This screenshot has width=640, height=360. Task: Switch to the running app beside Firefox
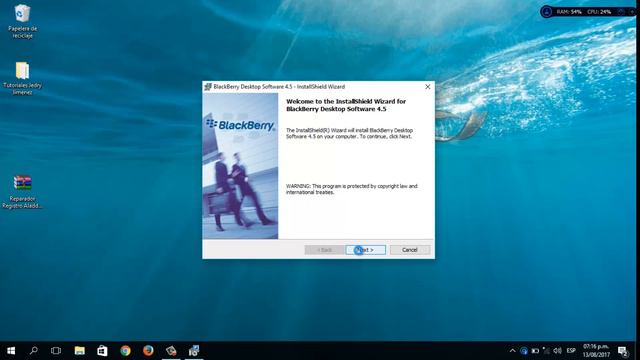click(x=171, y=351)
